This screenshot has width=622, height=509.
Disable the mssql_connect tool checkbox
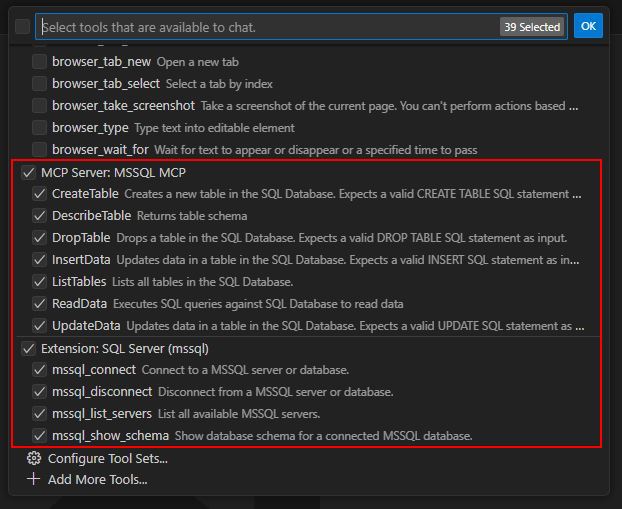[x=39, y=370]
